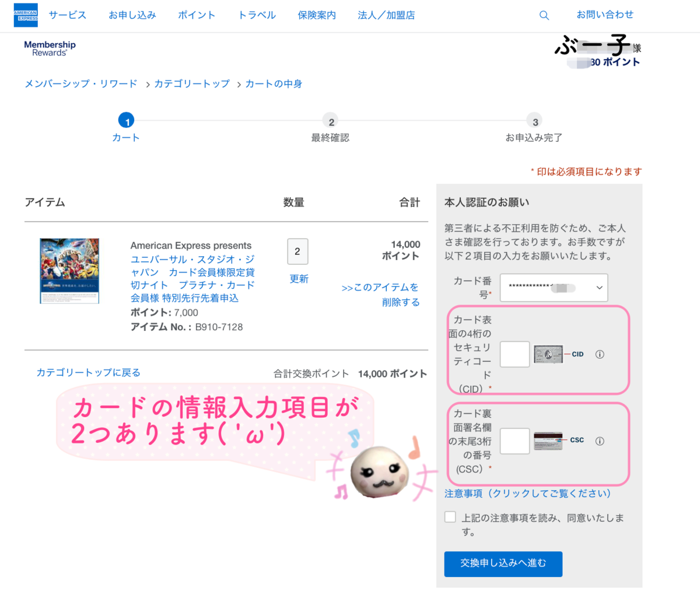Screen dimensions: 700x601
Task: Open the お申し込み menu
Action: [132, 15]
